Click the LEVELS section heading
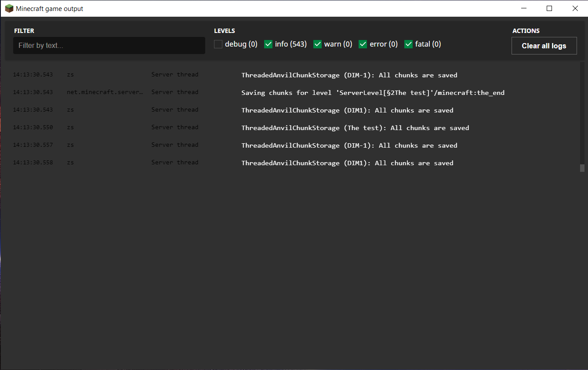This screenshot has width=588, height=370. point(225,31)
